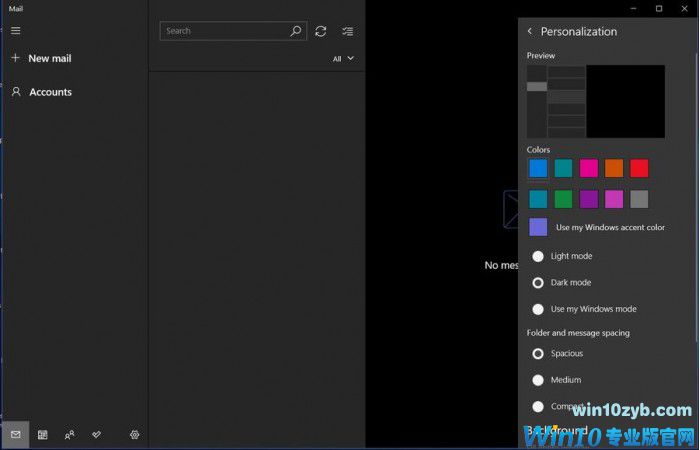Pick the orchid color swatch in second row
Viewport: 700px width, 450px height.
pyautogui.click(x=614, y=199)
